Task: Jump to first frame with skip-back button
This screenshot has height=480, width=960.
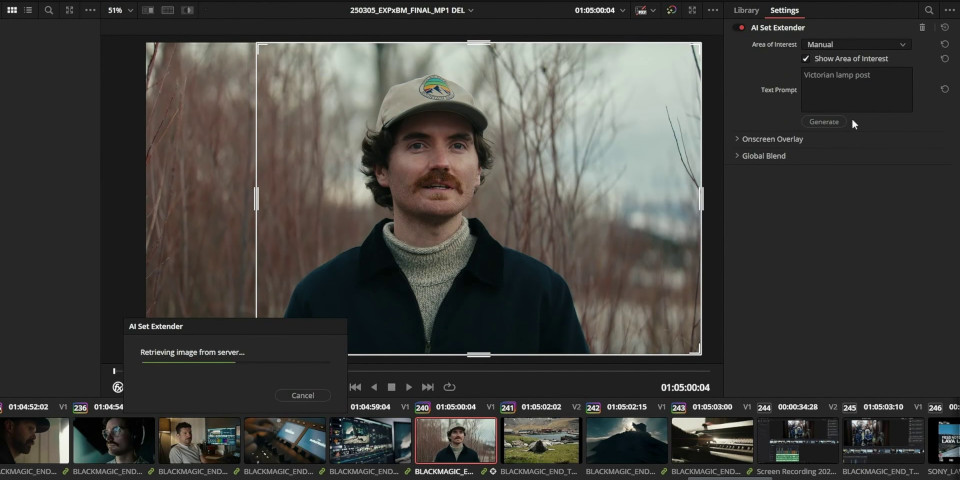Action: [355, 387]
